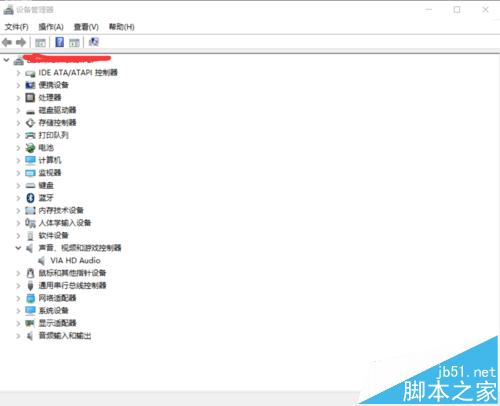Select the '声音、视频和游戏控制器' label

click(80, 248)
